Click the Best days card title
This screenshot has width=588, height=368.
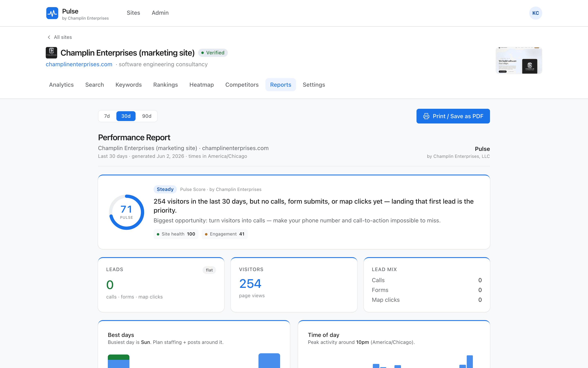[x=121, y=335]
